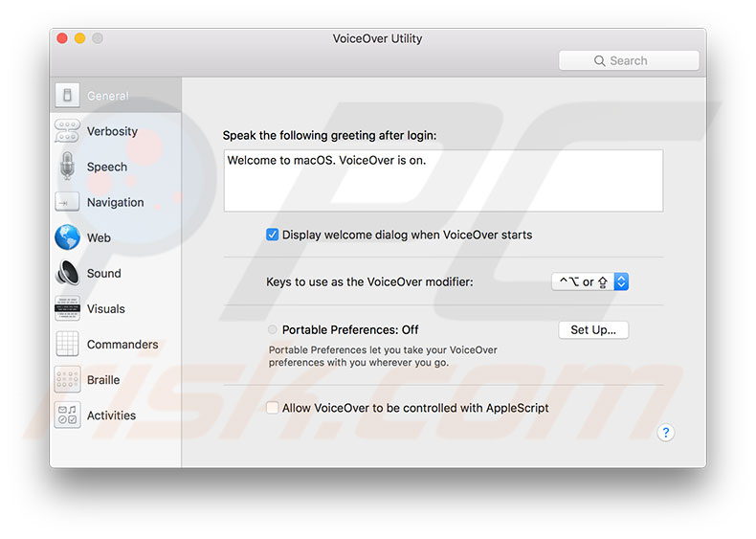Click the blue arrows of modifier dropdown
The height and width of the screenshot is (539, 756).
pos(621,281)
